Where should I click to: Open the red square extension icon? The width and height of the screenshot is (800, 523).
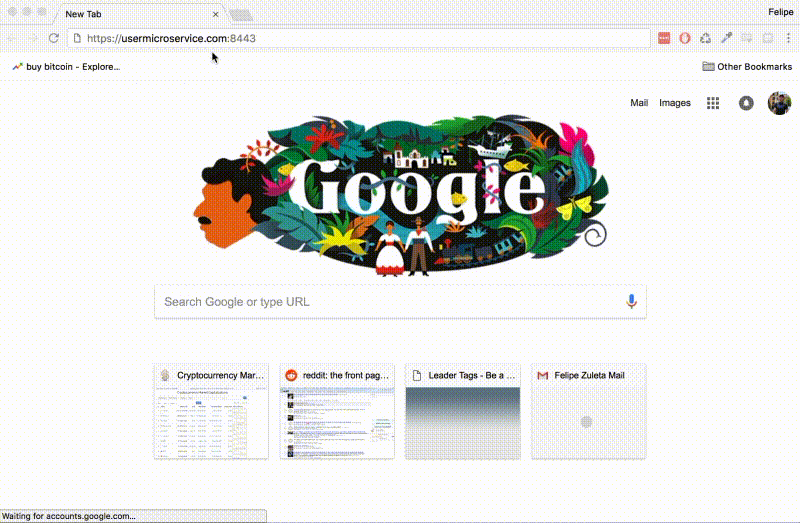click(x=664, y=38)
